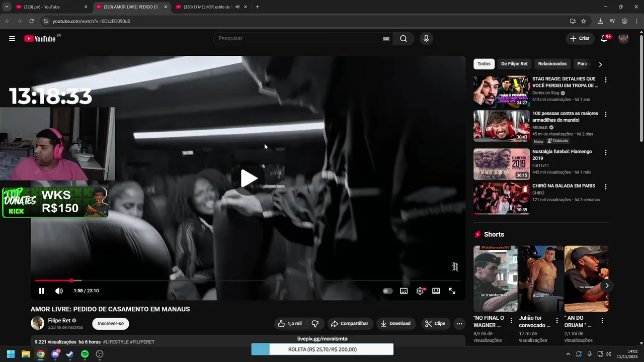644x362 pixels.
Task: Install app icon in address bar
Action: pyautogui.click(x=573, y=21)
